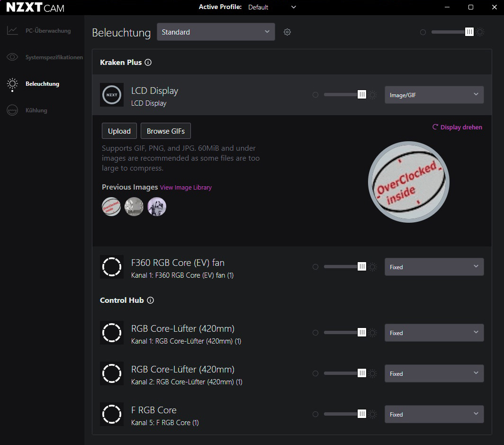Open the Image/GIF mode dropdown

pyautogui.click(x=434, y=95)
